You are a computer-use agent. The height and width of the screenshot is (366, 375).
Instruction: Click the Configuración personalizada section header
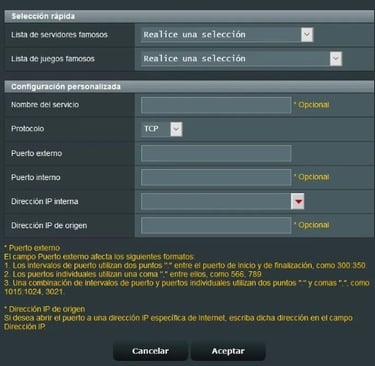[x=189, y=87]
